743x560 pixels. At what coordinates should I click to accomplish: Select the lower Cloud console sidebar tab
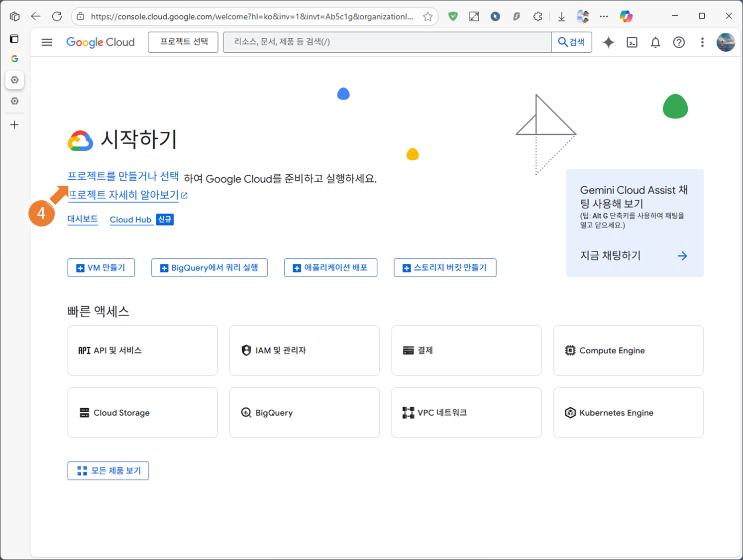pyautogui.click(x=14, y=101)
